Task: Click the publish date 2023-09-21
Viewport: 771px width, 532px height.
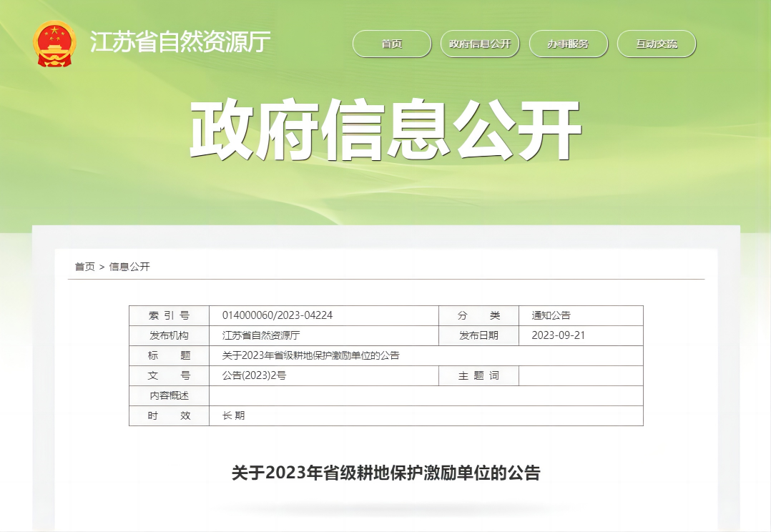Action: tap(558, 335)
